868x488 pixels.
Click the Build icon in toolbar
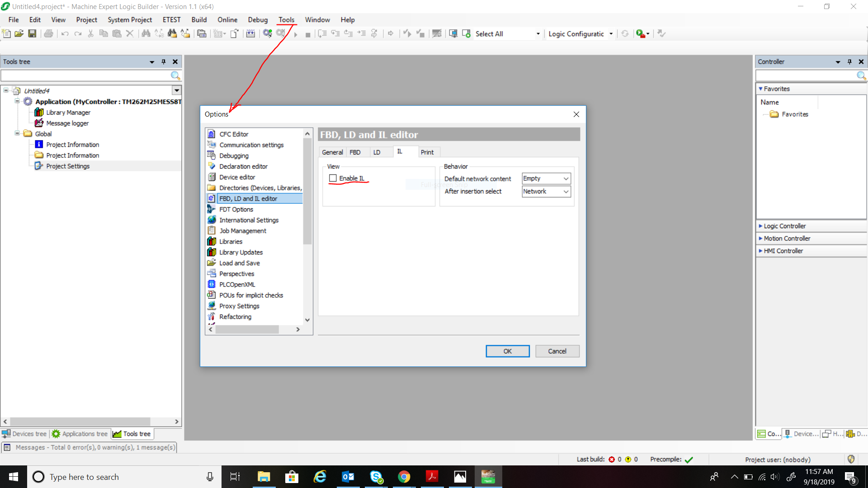[250, 33]
